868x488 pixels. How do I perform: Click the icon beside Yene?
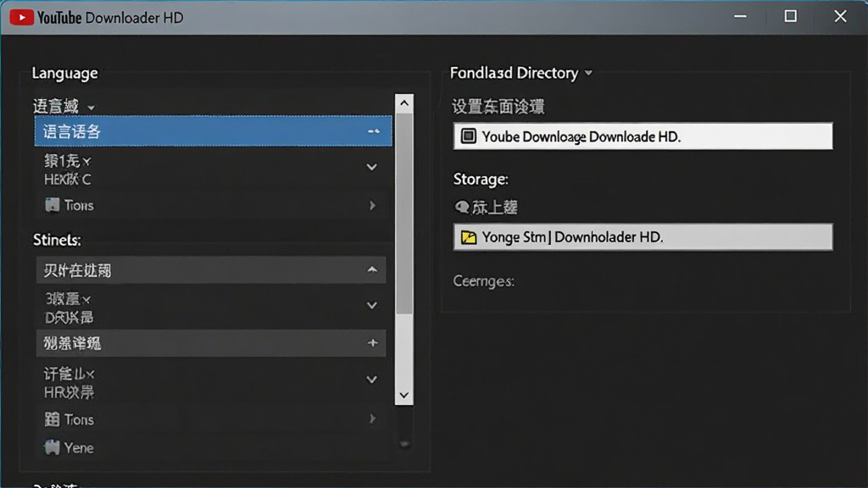(x=52, y=447)
